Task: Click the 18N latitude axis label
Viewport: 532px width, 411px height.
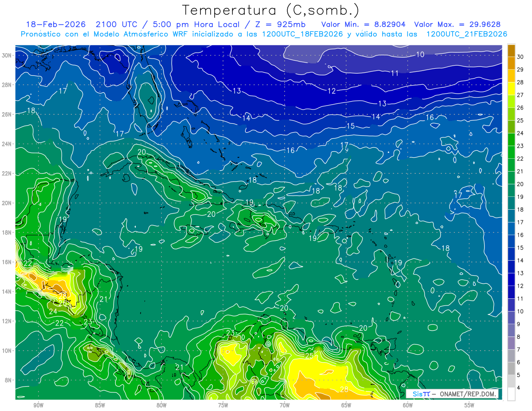Action: pyautogui.click(x=7, y=232)
